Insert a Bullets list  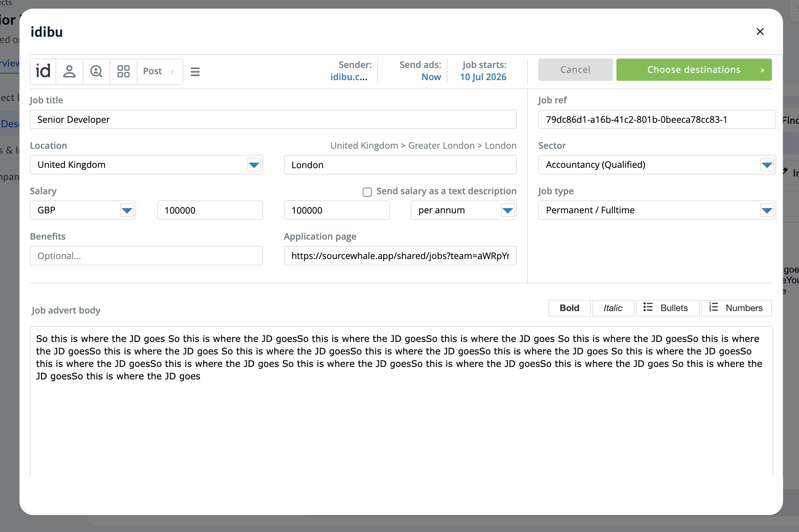point(667,308)
